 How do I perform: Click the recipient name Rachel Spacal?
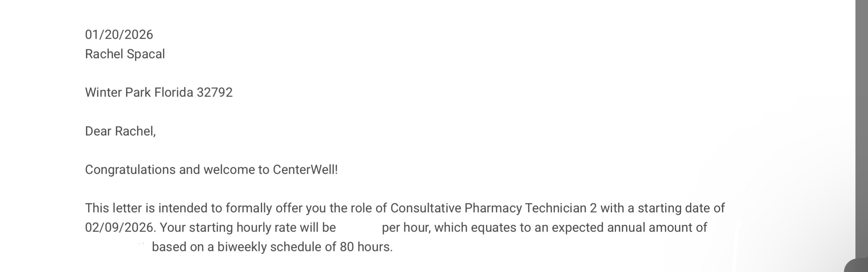pos(125,54)
